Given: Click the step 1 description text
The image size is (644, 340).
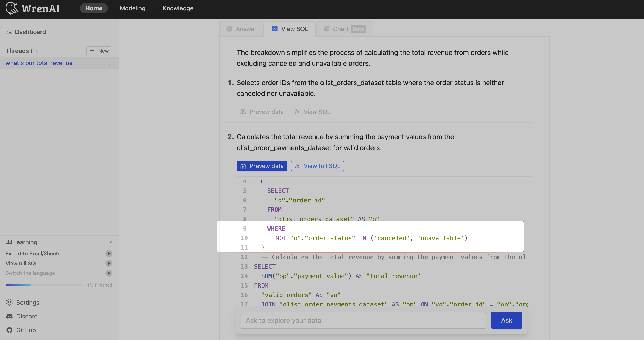Looking at the screenshot, I should [x=370, y=88].
